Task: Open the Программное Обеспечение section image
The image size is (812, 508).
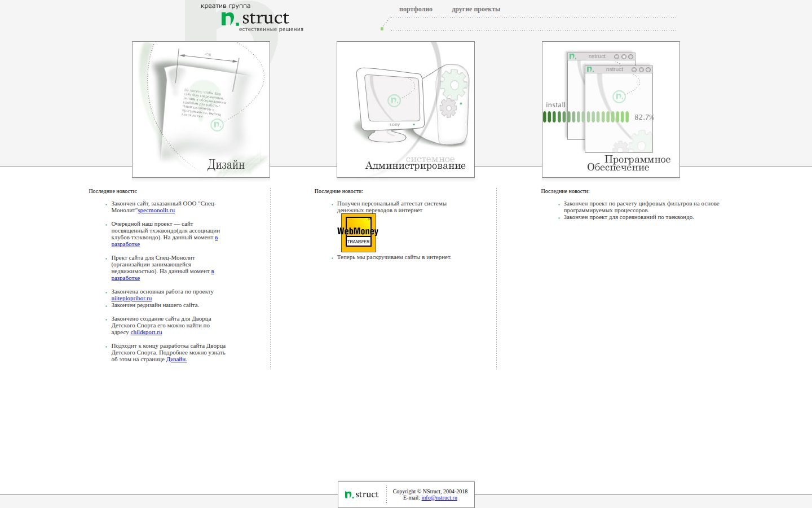Action: point(611,110)
